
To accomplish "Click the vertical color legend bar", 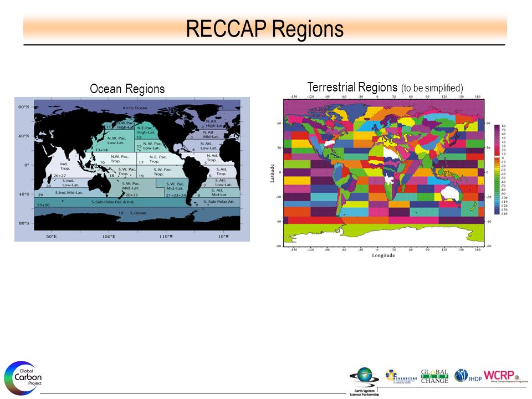I will 497,170.
